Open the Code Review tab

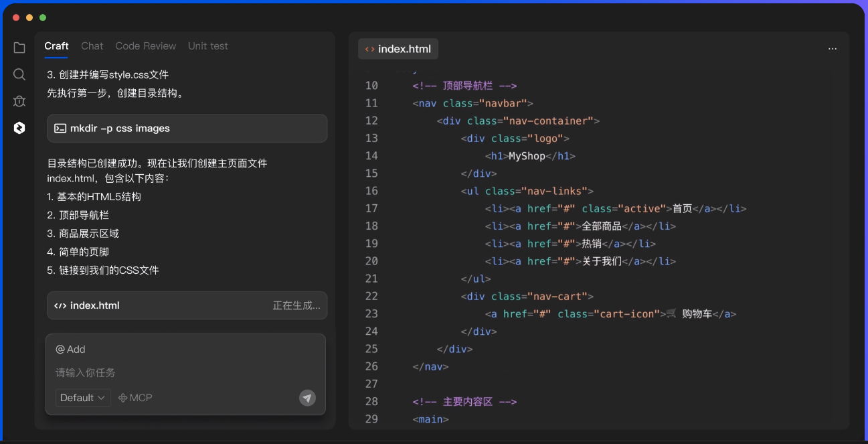145,46
